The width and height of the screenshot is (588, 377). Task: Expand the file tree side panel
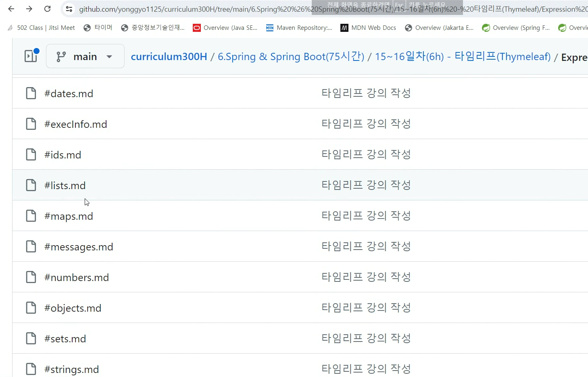click(x=31, y=56)
